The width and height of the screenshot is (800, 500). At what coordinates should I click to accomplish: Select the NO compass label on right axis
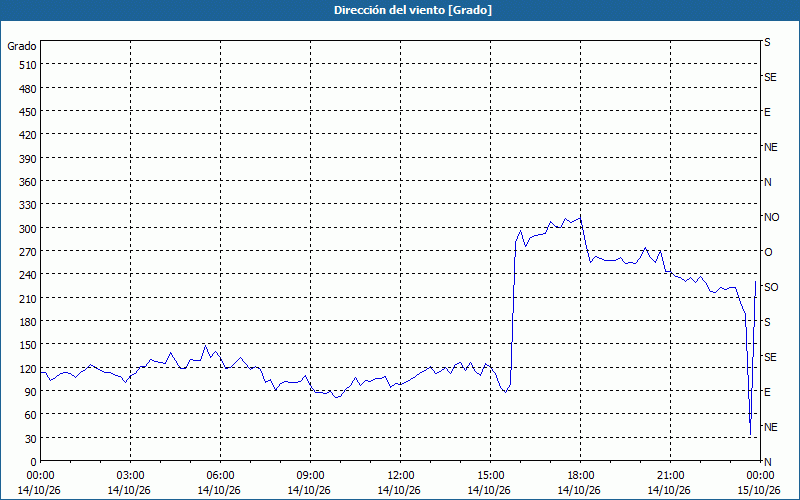point(771,217)
